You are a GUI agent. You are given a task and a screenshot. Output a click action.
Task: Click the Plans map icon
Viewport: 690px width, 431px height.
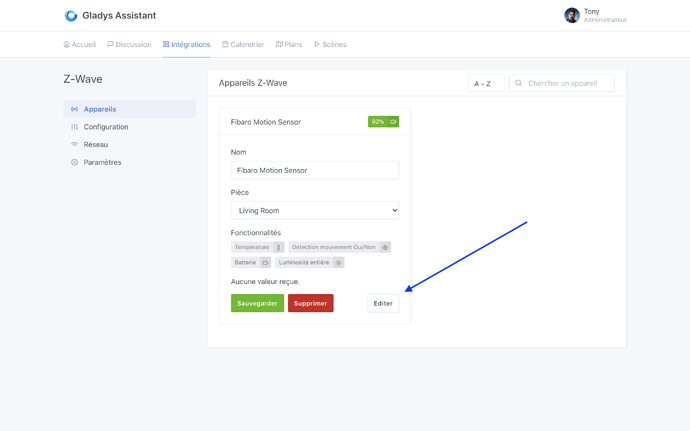(x=279, y=44)
